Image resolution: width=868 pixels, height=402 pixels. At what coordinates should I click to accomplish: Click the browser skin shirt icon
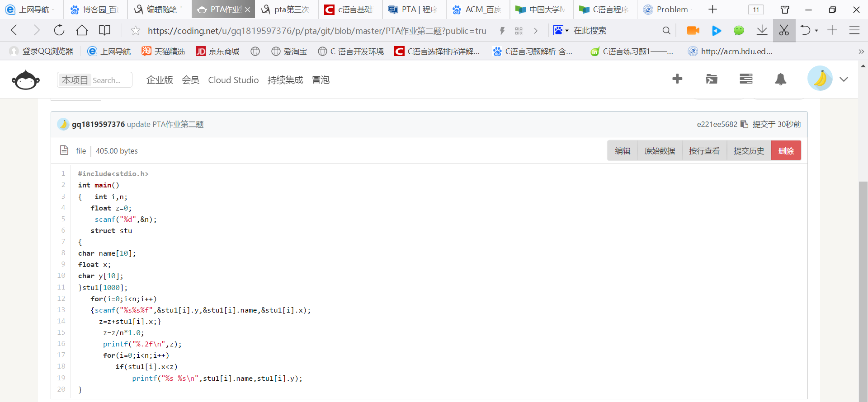click(785, 9)
